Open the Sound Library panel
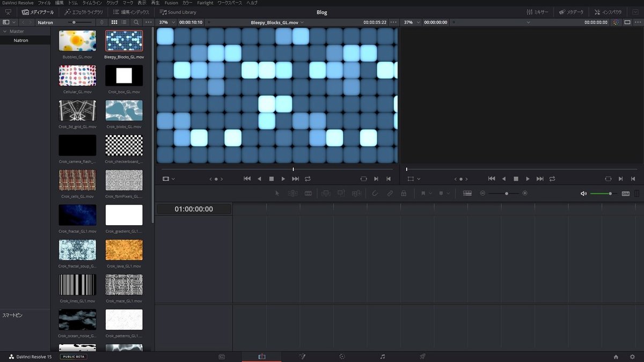644x362 pixels. click(178, 12)
